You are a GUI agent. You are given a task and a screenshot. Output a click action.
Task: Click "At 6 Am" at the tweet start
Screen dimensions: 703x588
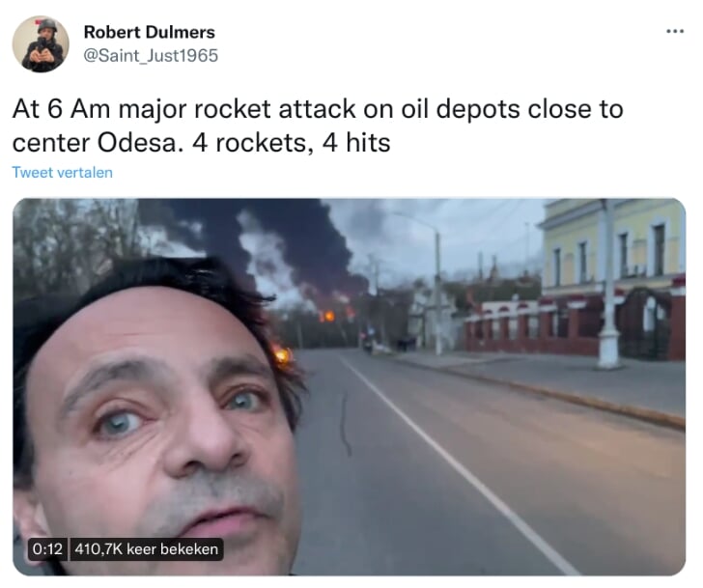coord(61,109)
